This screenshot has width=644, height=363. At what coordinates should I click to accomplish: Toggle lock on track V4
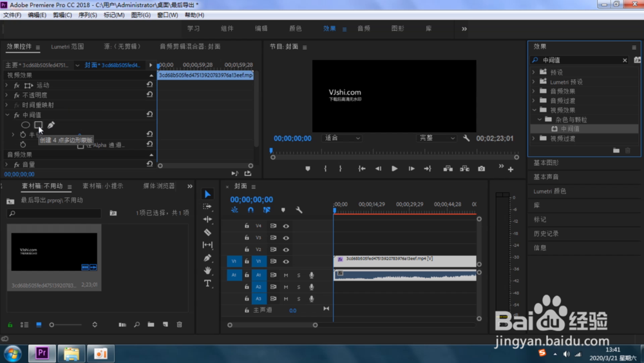click(x=247, y=226)
